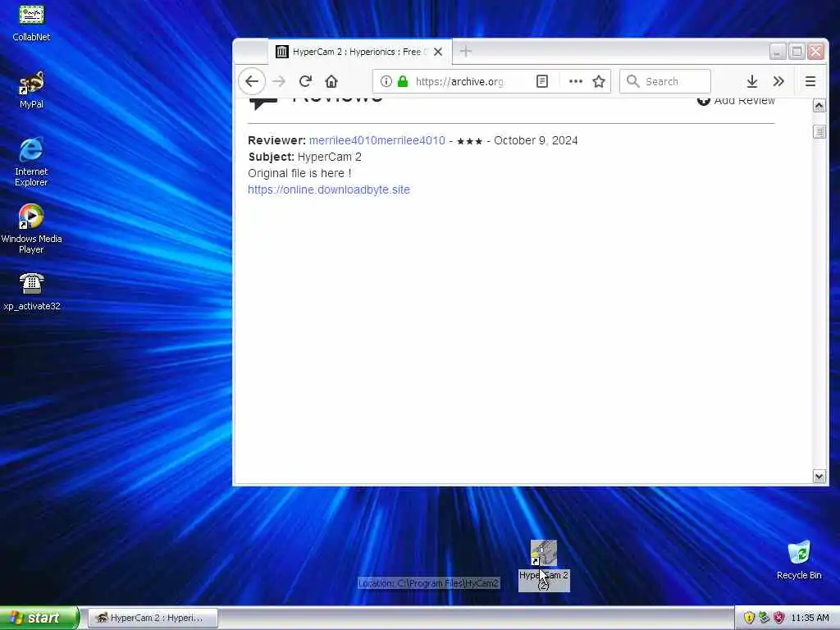The height and width of the screenshot is (630, 840).
Task: Open the Windows start menu
Action: 39,618
